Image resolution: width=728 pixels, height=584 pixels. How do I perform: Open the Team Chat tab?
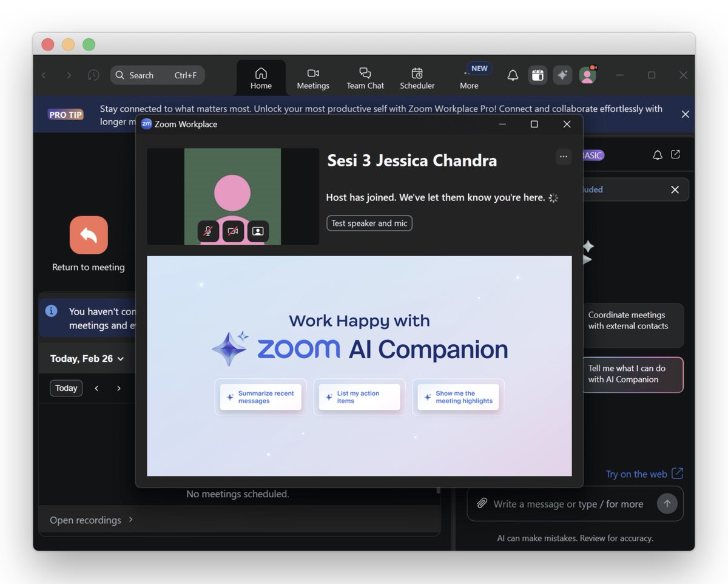[365, 78]
